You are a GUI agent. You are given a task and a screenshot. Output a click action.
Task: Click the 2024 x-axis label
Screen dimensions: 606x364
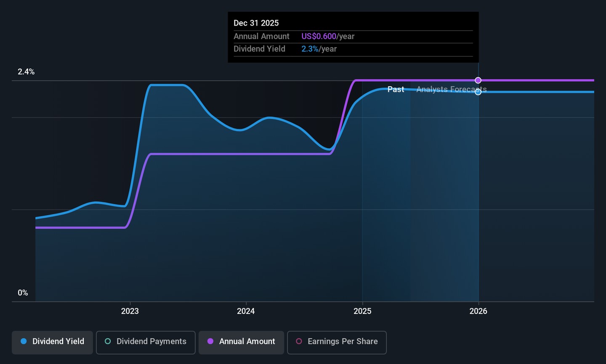click(246, 311)
